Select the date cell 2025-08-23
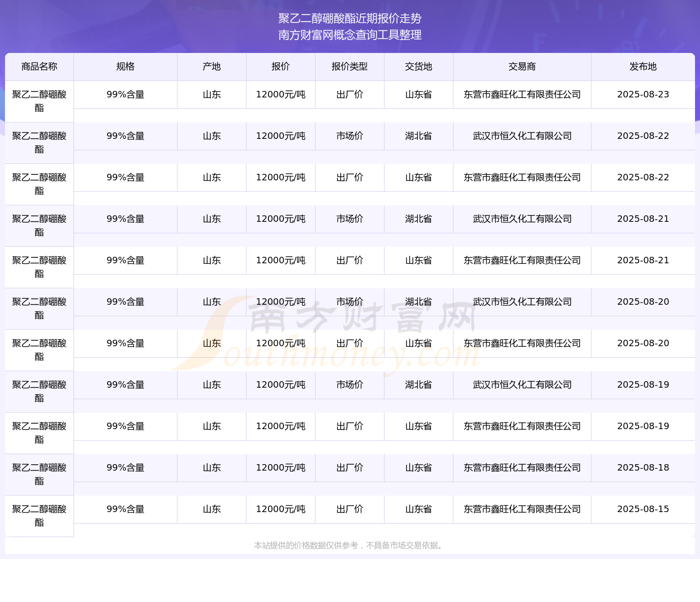 tap(643, 94)
